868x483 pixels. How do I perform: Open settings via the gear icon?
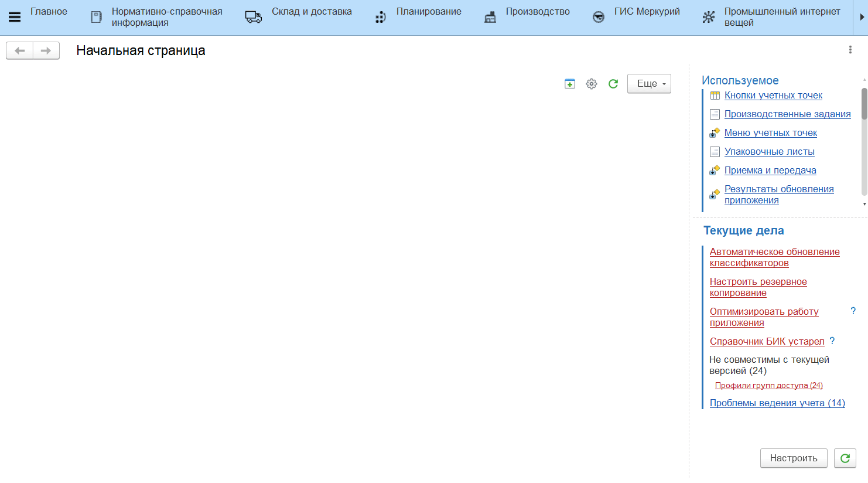tap(592, 84)
